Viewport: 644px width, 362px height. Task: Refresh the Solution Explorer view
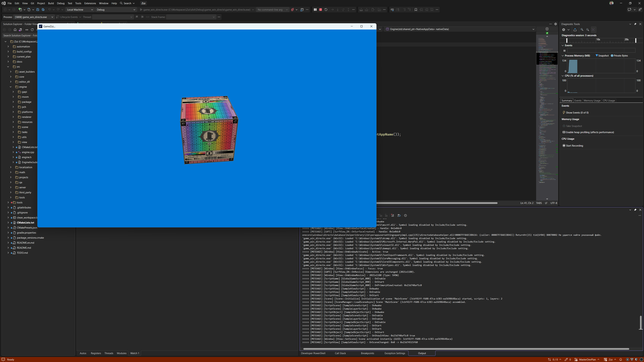(x=32, y=30)
